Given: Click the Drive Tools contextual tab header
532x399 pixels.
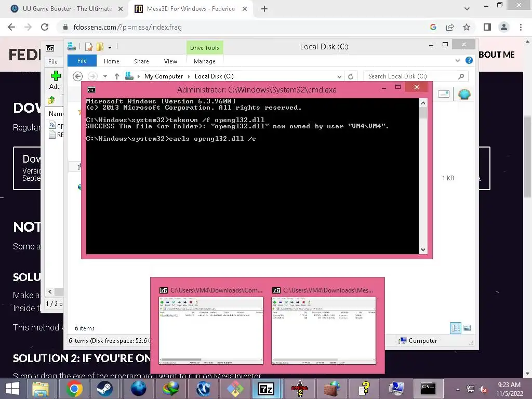Looking at the screenshot, I should click(x=205, y=48).
